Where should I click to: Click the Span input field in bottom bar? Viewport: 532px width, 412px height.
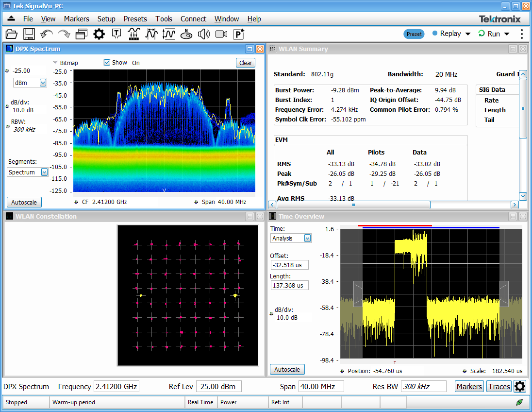click(x=321, y=387)
